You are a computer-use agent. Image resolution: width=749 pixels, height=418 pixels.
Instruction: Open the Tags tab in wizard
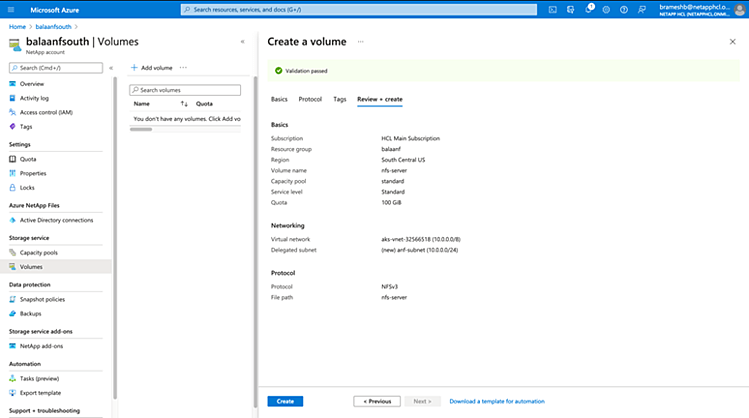point(340,99)
